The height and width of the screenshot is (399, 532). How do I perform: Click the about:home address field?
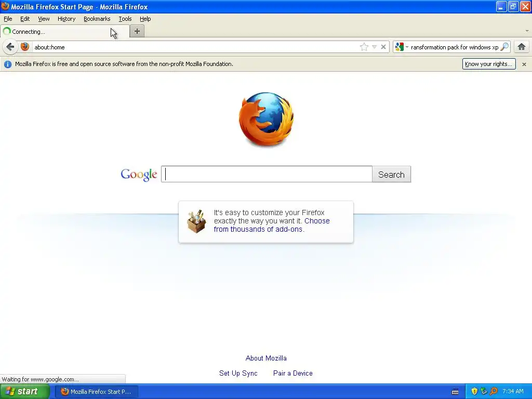point(195,47)
